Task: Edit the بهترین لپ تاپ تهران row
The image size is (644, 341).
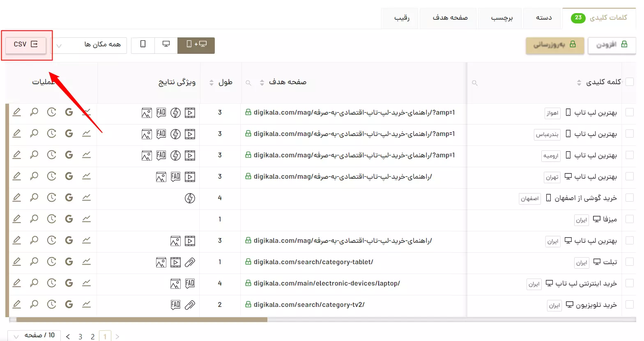Action: point(16,176)
